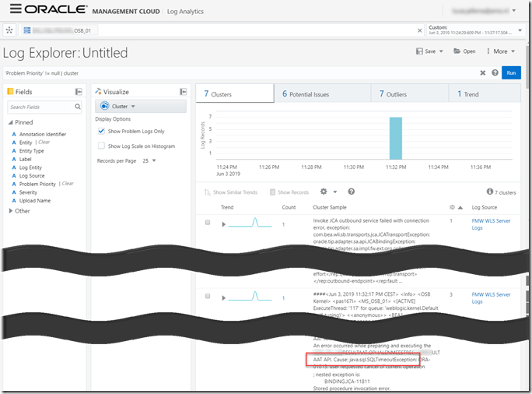Open the user account dropdown
Image resolution: width=532 pixels, height=394 pixels.
coord(513,11)
